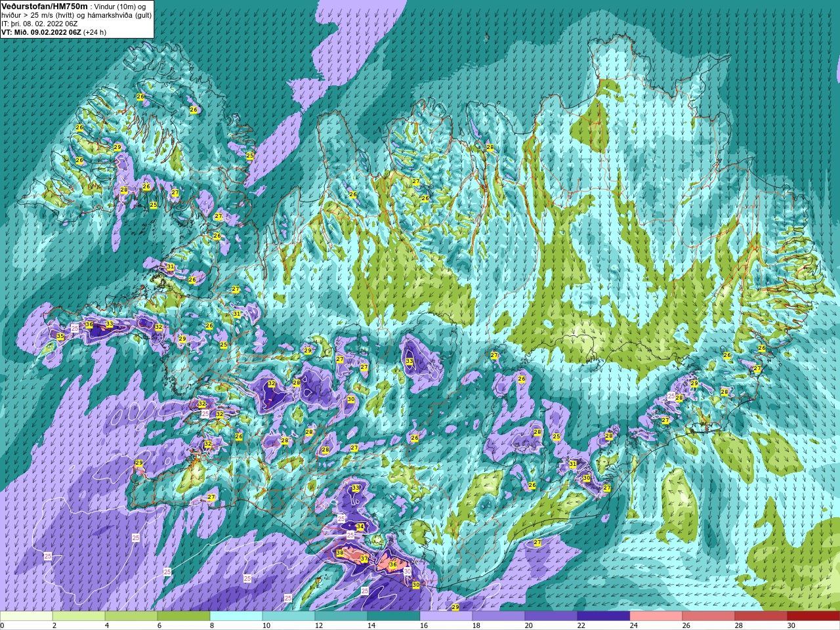Select the yellow gust label "34"
The height and width of the screenshot is (630, 840).
point(360,527)
